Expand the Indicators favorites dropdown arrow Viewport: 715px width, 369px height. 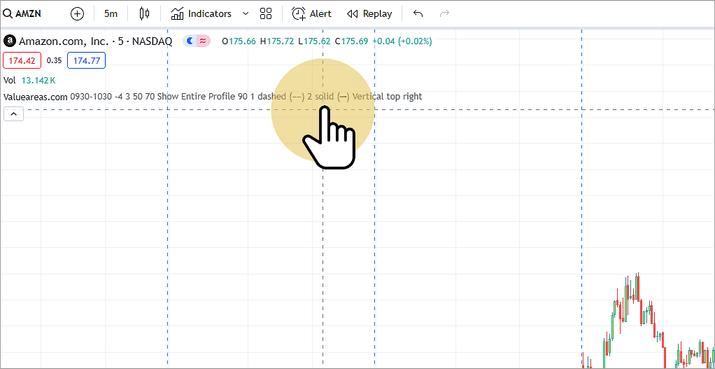pyautogui.click(x=245, y=14)
